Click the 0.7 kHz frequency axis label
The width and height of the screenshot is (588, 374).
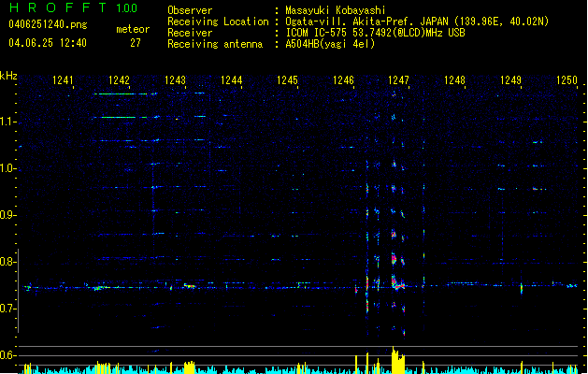[8, 309]
